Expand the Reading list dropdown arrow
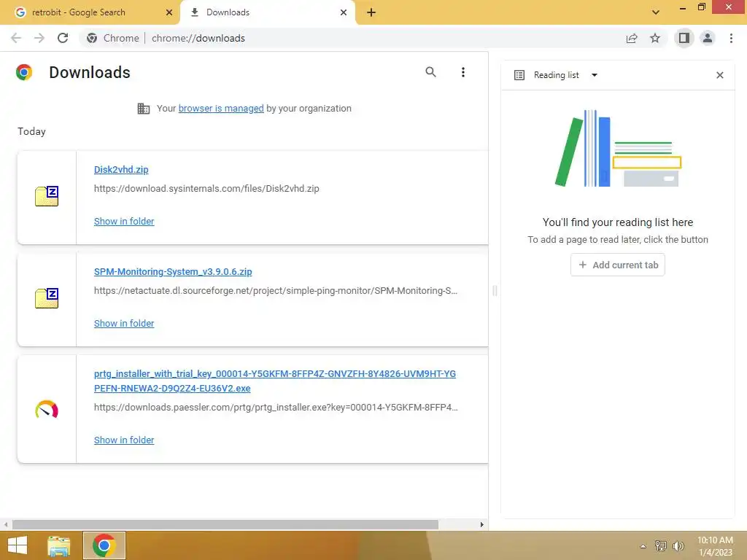Image resolution: width=747 pixels, height=560 pixels. point(594,75)
